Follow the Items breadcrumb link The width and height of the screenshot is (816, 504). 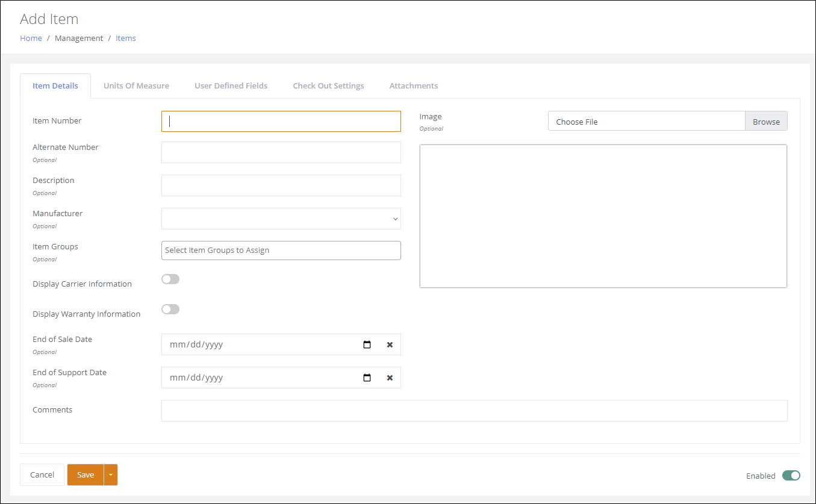click(x=126, y=38)
